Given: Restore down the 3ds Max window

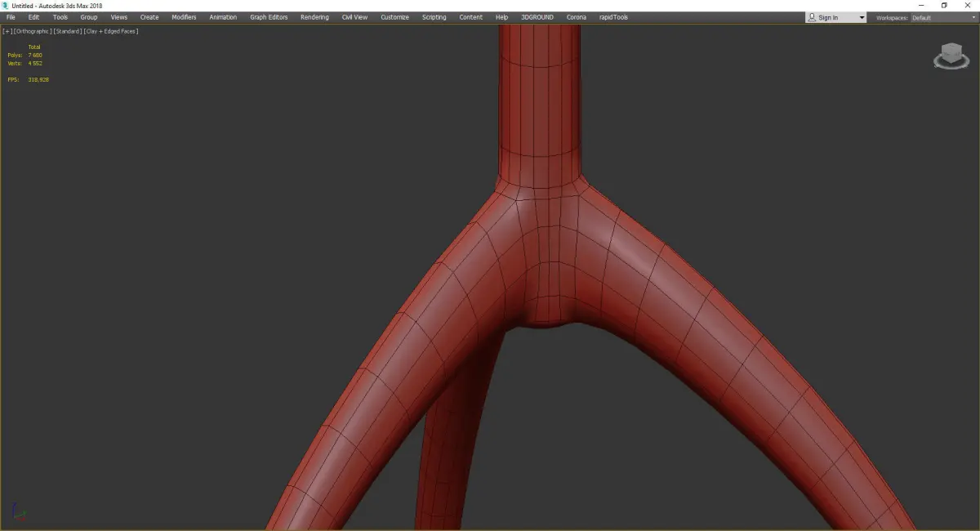Looking at the screenshot, I should [x=944, y=6].
